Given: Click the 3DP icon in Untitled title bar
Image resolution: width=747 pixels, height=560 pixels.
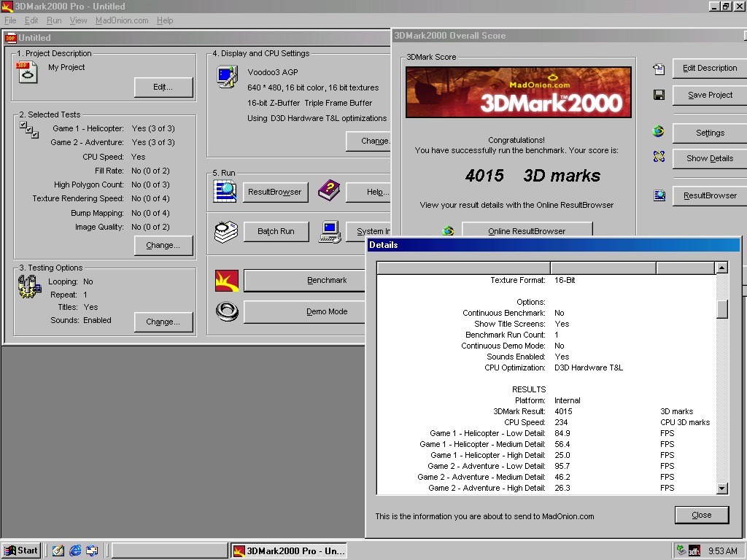Looking at the screenshot, I should pos(10,38).
